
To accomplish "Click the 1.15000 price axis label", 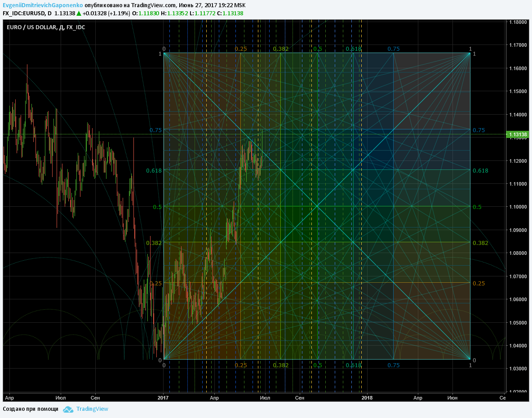I will point(518,91).
